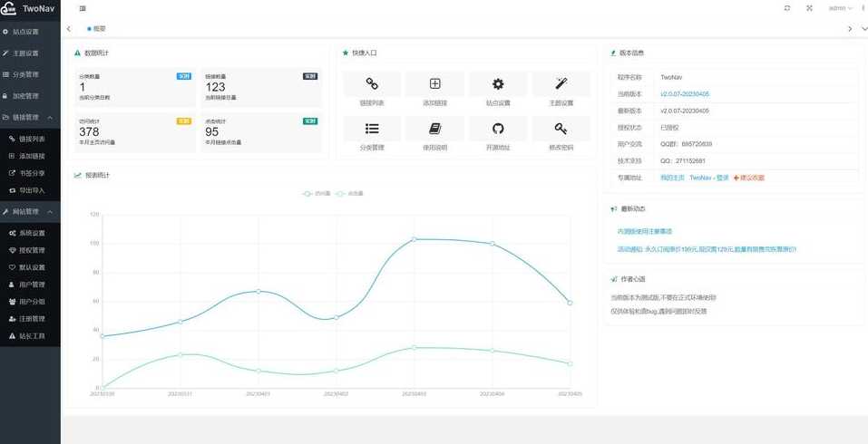The width and height of the screenshot is (868, 444).
Task: Click the orange 建议收藏 link
Action: [x=749, y=178]
